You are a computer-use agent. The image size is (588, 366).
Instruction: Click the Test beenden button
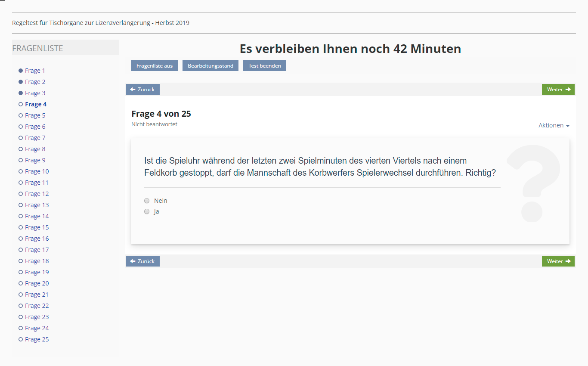[x=264, y=66]
